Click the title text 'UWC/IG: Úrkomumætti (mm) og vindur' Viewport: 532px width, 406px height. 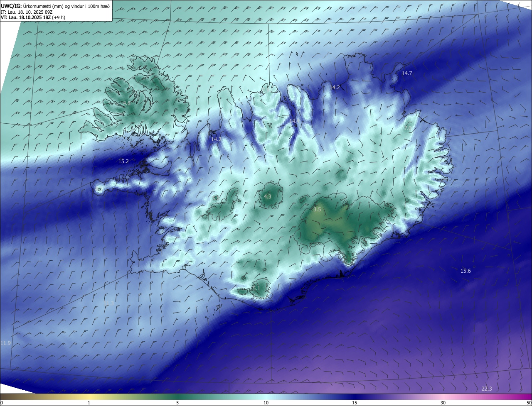point(42,6)
